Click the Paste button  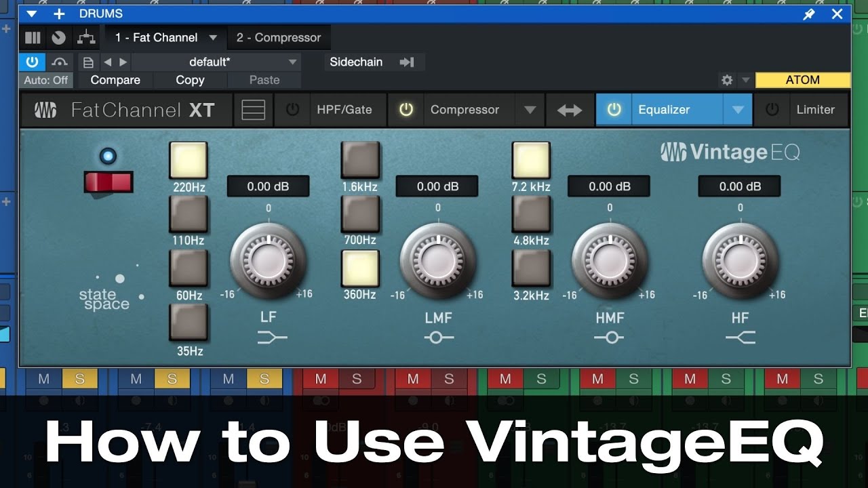click(264, 80)
